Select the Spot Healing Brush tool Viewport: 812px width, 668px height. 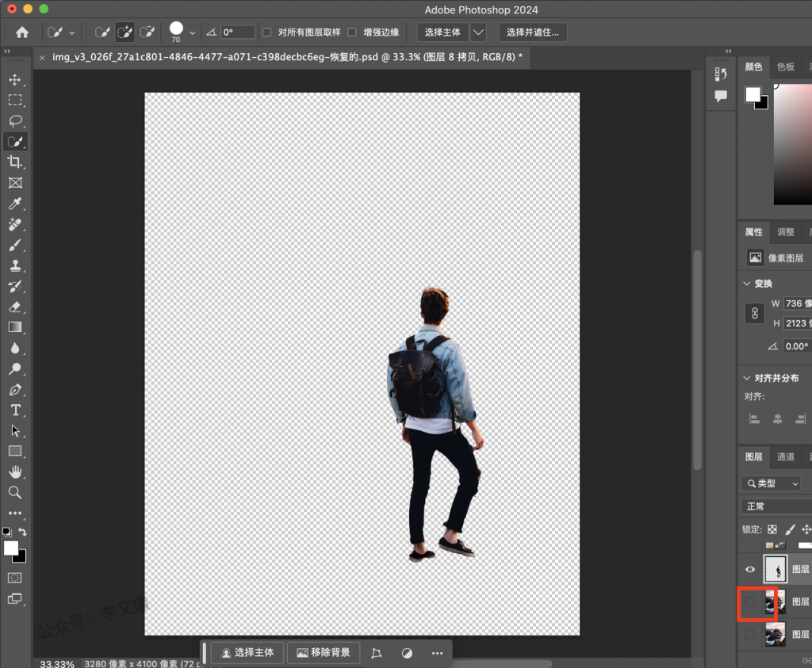click(x=15, y=224)
